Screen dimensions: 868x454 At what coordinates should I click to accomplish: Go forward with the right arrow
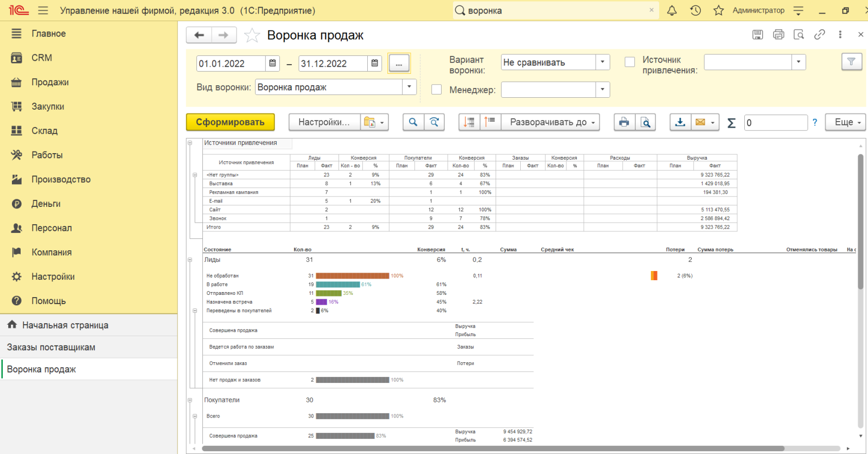coord(224,35)
